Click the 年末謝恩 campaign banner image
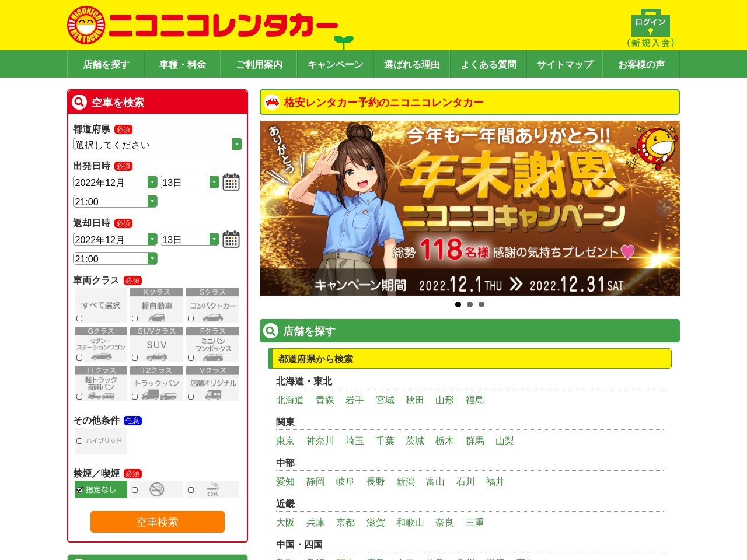Screen dimensions: 747x560 [x=469, y=208]
